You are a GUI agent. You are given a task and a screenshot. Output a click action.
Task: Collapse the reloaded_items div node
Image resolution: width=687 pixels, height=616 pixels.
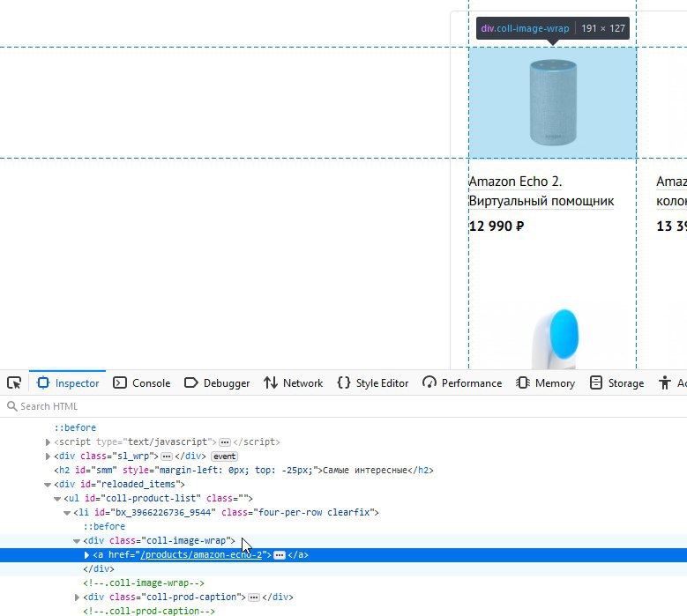click(48, 485)
